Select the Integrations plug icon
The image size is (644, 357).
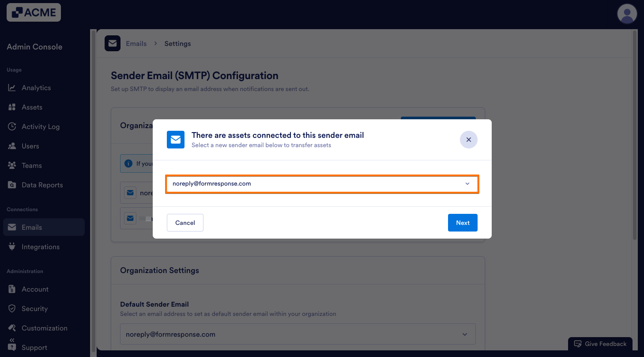pyautogui.click(x=13, y=247)
